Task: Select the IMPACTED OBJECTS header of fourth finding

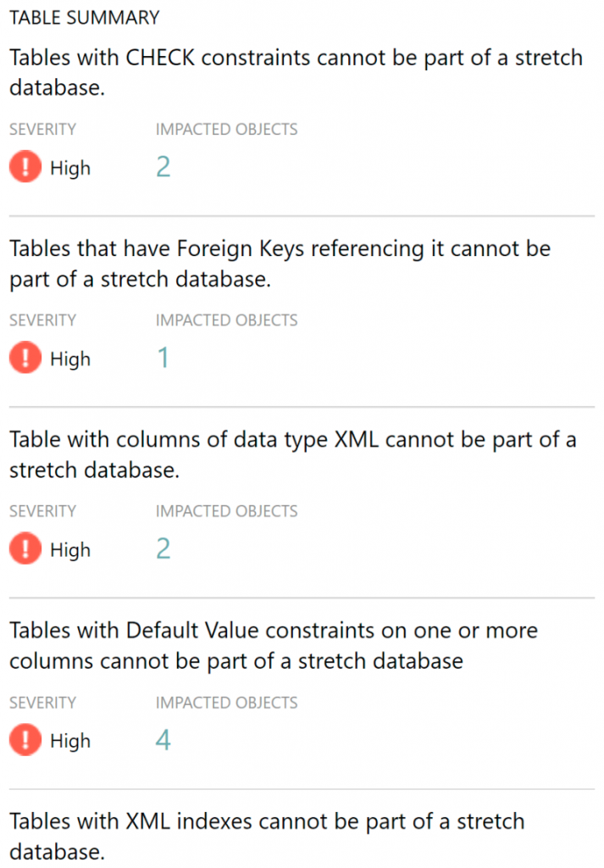Action: (x=226, y=702)
